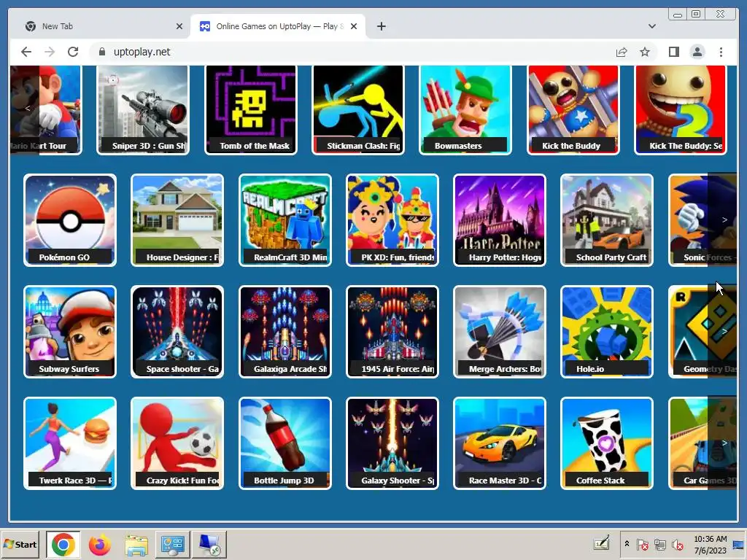Open the network computer taskbar icon
The height and width of the screenshot is (560, 747).
click(x=209, y=544)
